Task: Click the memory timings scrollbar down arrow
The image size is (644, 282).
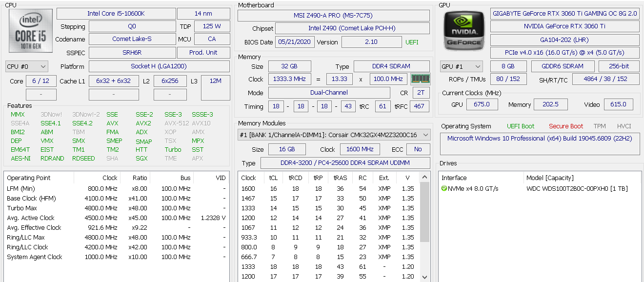Action: click(425, 277)
